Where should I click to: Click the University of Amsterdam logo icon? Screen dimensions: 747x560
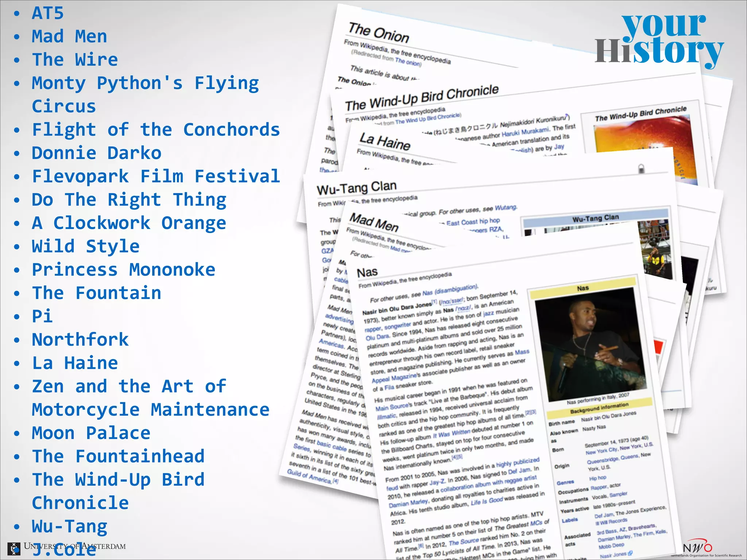click(x=14, y=549)
